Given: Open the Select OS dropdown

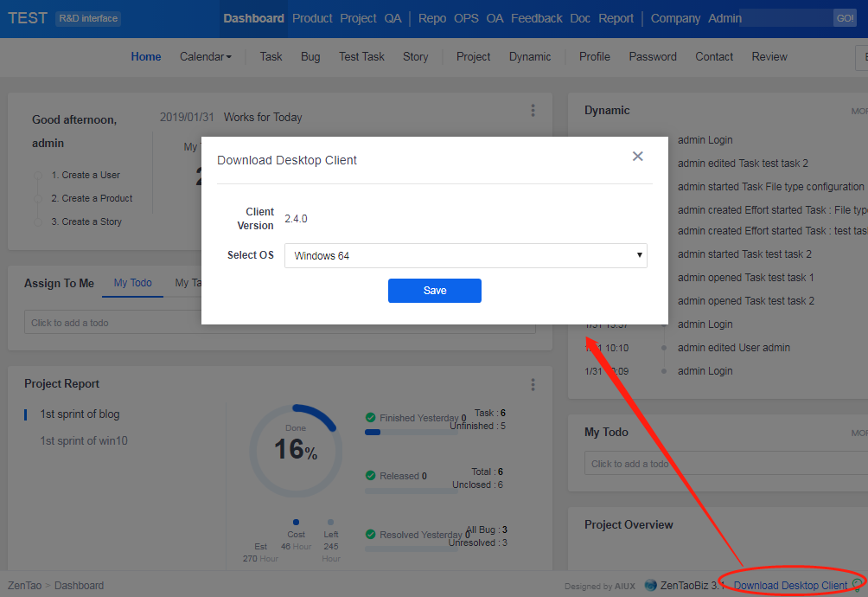Looking at the screenshot, I should (465, 256).
